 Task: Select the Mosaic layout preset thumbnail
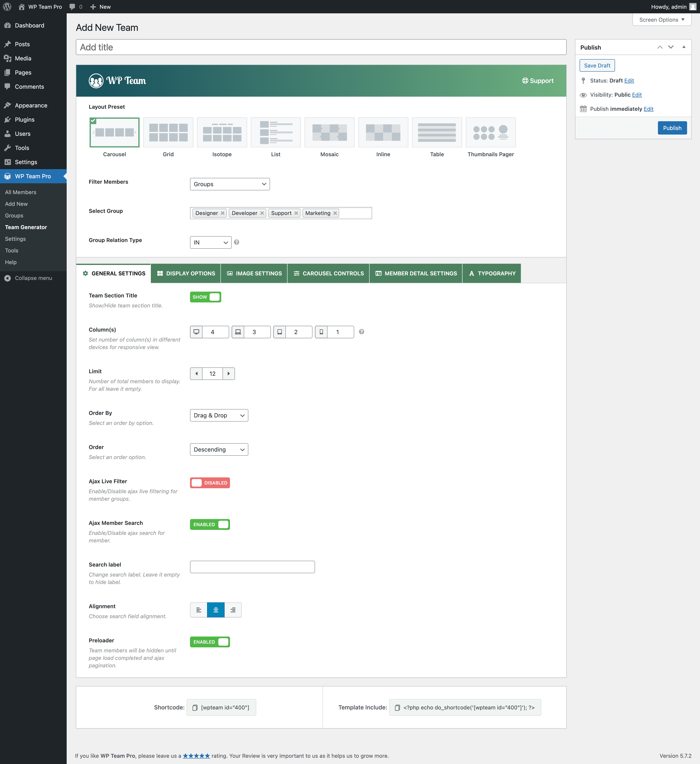(x=329, y=132)
